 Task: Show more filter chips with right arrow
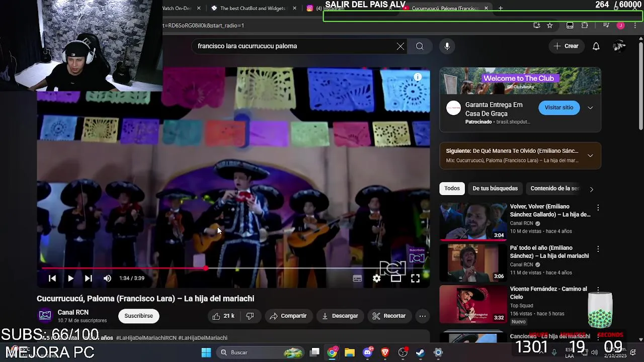pos(592,189)
